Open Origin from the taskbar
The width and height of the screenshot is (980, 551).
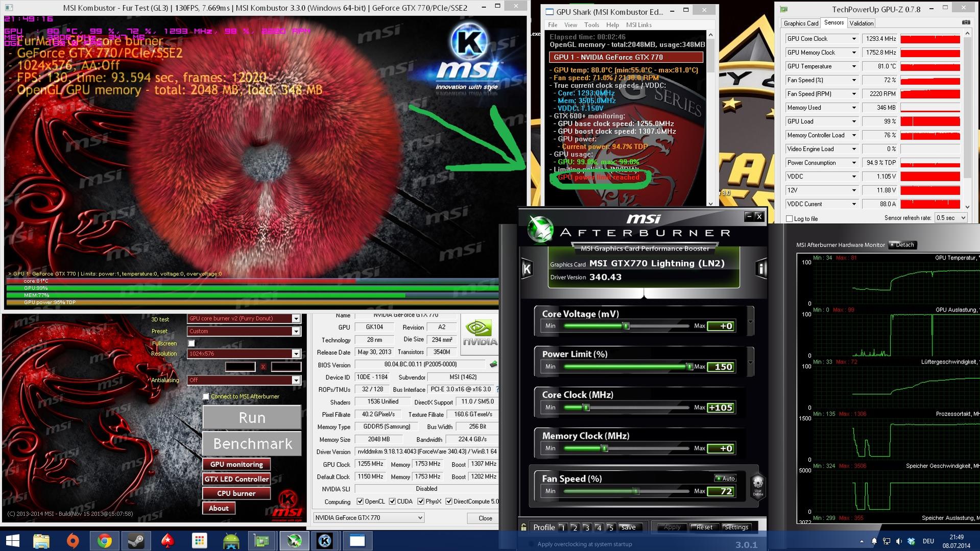click(73, 541)
